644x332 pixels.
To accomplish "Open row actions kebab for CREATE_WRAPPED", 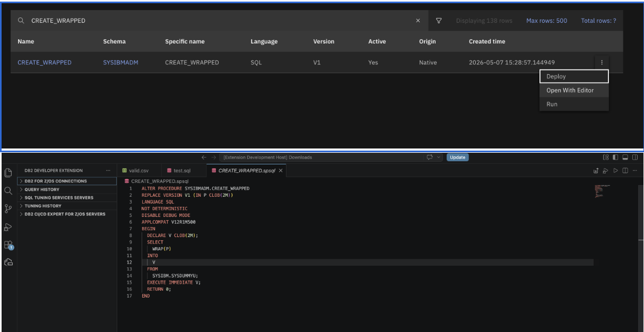I will (602, 63).
